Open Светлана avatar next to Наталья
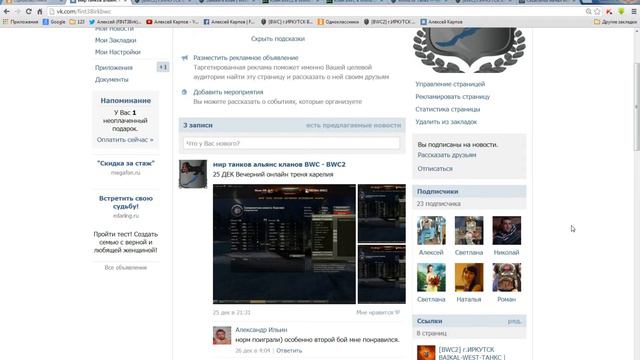This screenshot has height=360, width=640. pos(431,278)
